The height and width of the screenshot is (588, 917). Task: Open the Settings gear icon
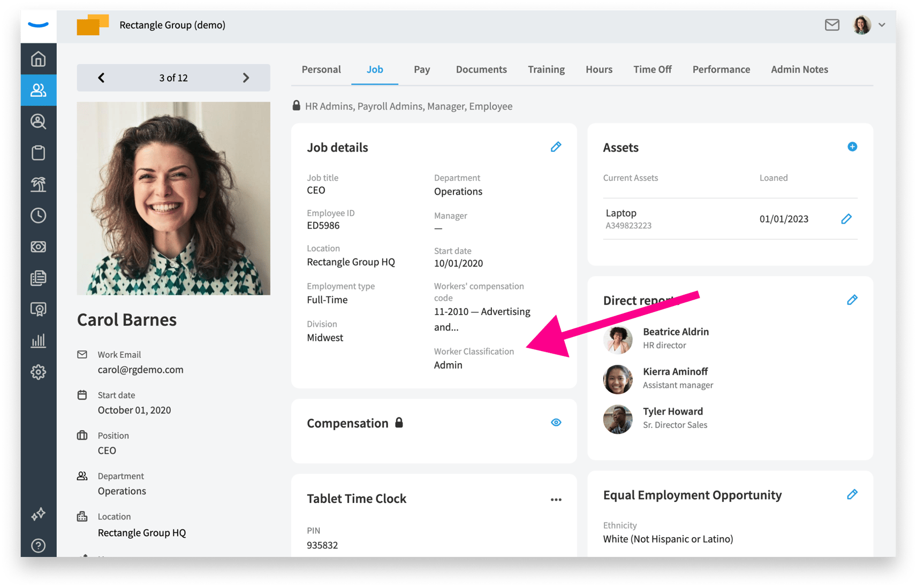point(39,372)
